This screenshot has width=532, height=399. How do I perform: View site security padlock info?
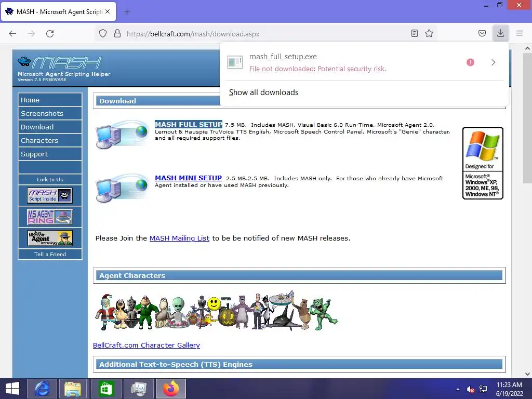click(x=117, y=34)
